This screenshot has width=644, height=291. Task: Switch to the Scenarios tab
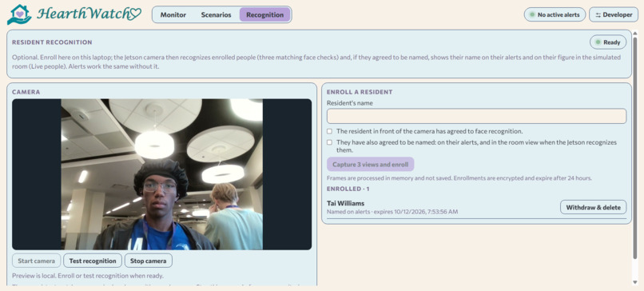click(216, 15)
